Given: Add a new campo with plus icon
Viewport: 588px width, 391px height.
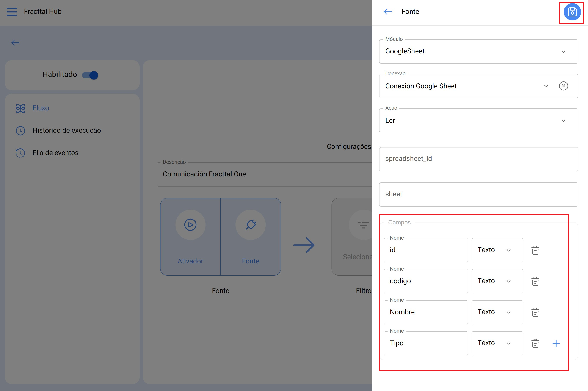Looking at the screenshot, I should (556, 343).
